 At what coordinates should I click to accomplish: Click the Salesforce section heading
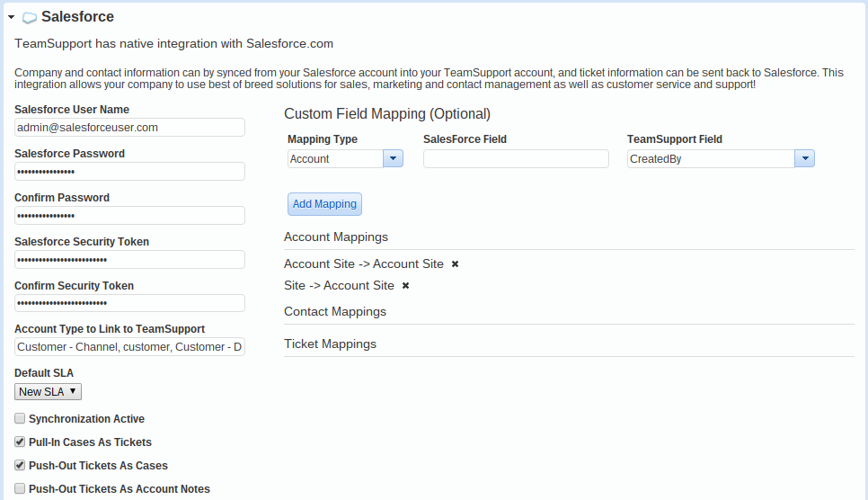click(x=77, y=16)
